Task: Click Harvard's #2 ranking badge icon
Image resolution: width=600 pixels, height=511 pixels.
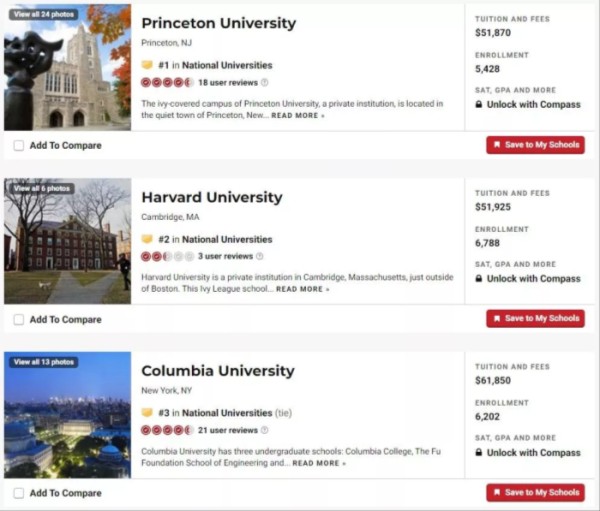Action: pyautogui.click(x=147, y=239)
